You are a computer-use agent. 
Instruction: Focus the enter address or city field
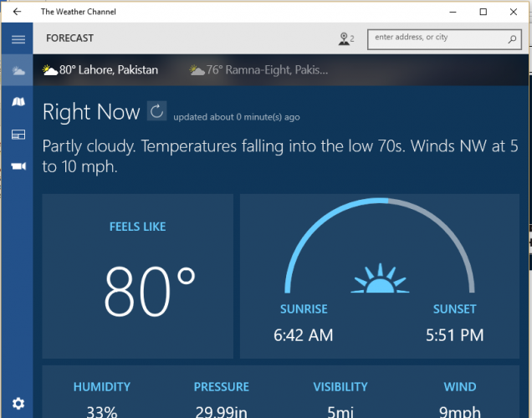(444, 39)
